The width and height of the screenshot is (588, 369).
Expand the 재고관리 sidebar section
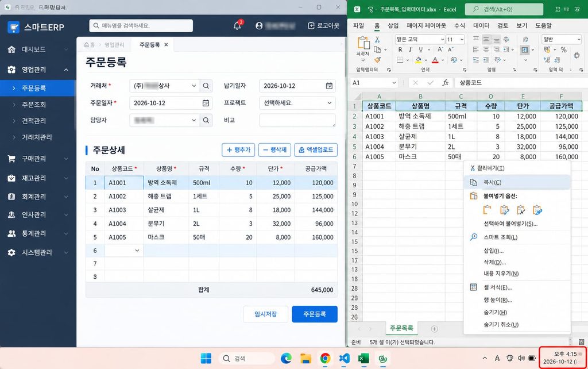point(66,178)
